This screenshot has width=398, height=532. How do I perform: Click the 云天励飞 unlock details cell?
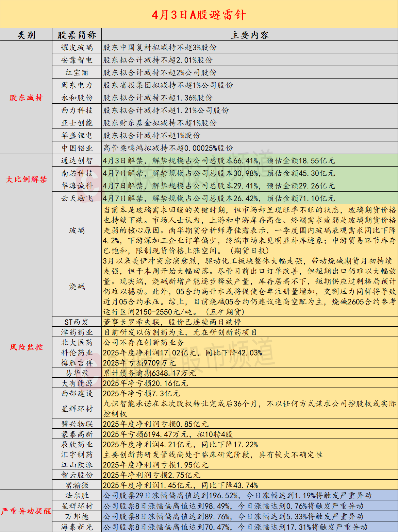pyautogui.click(x=249, y=198)
